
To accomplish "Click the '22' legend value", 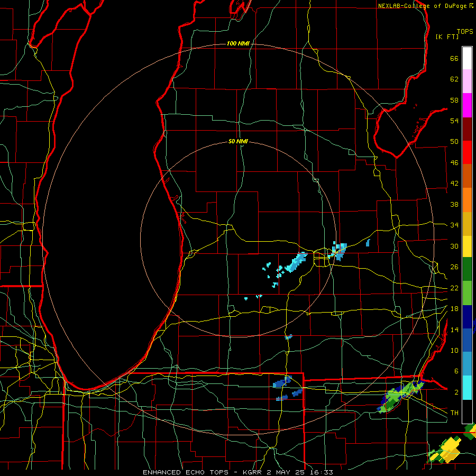I will click(x=454, y=288).
